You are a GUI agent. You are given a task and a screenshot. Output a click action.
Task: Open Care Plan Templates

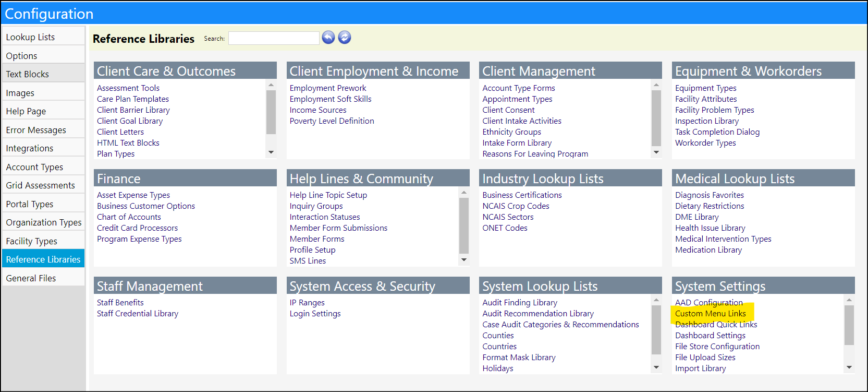click(133, 99)
